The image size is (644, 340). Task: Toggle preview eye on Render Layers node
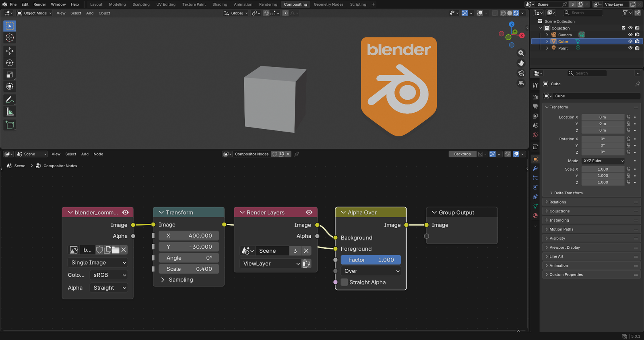point(309,212)
